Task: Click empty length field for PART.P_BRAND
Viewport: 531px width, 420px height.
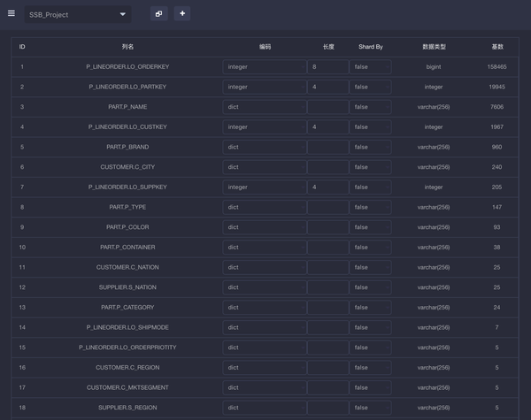Action: 328,147
